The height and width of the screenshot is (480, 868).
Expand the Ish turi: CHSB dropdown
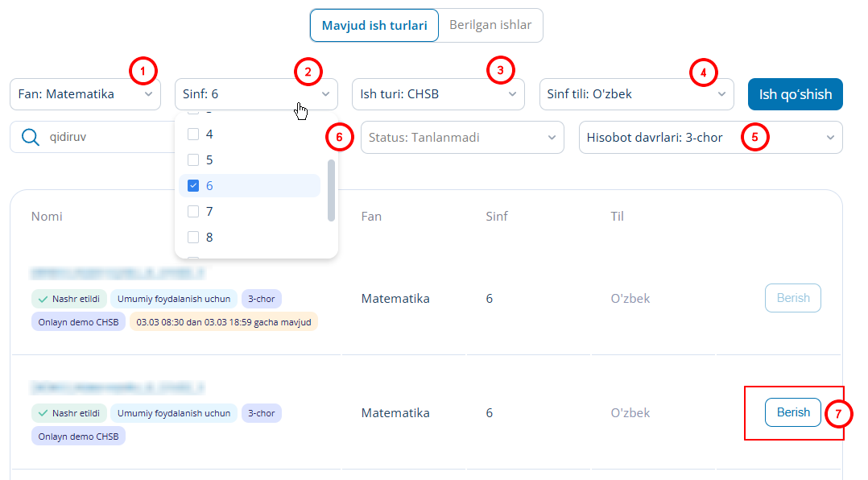pos(438,94)
